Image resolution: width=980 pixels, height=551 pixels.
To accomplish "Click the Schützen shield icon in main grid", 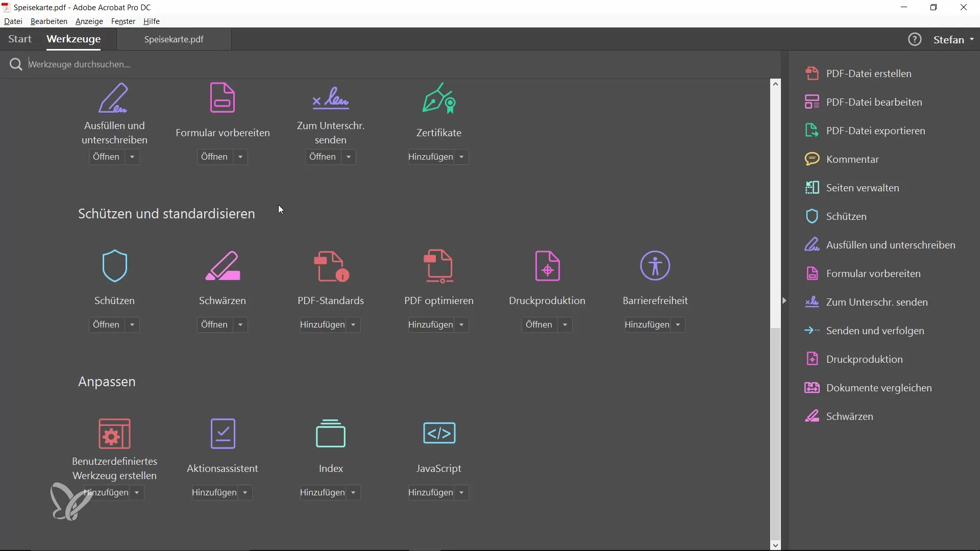I will (x=114, y=266).
